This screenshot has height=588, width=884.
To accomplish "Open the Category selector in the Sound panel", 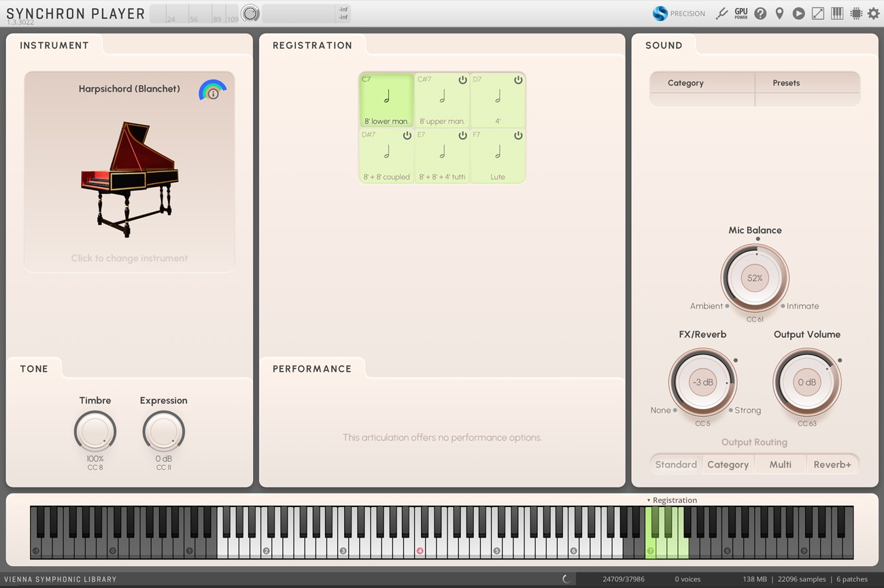I will click(x=685, y=83).
